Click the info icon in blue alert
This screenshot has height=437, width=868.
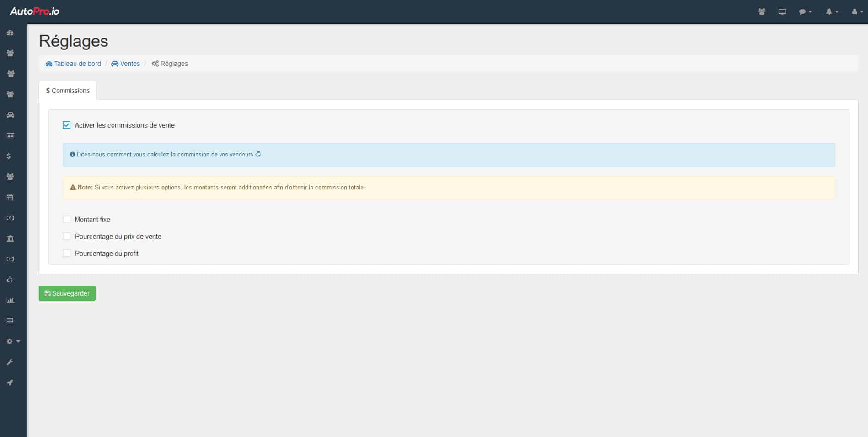[x=72, y=155]
